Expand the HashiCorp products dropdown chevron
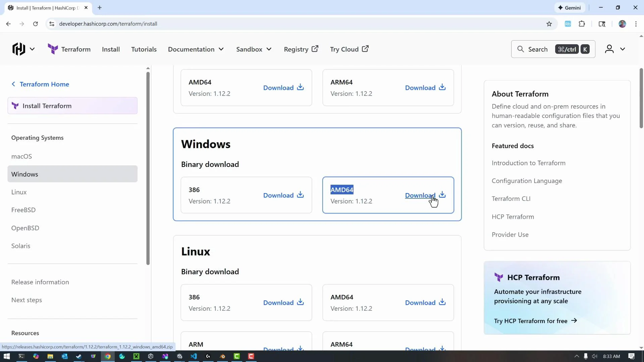Screen dimensions: 644x362 [x=32, y=49]
